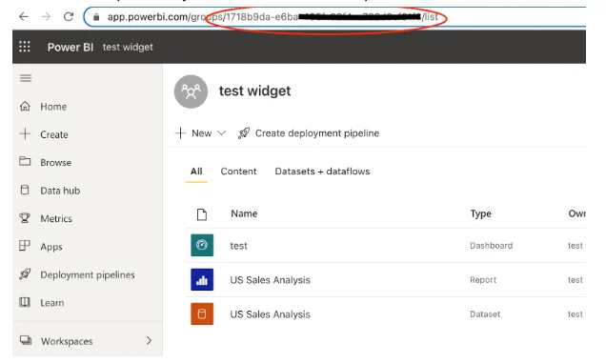
Task: Open the Data hub cylinder icon
Action: 25,190
